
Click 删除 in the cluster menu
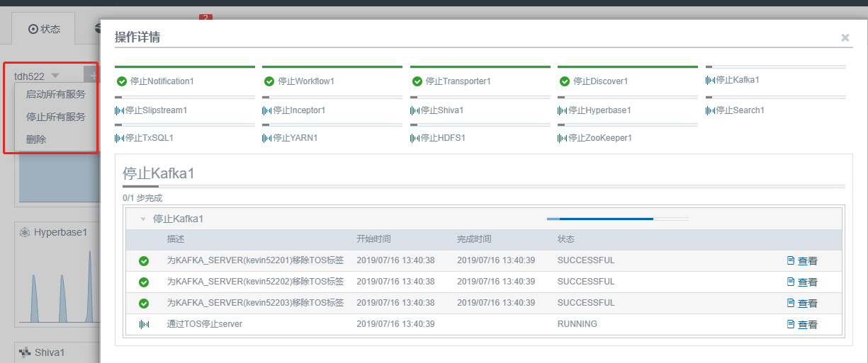(x=36, y=139)
